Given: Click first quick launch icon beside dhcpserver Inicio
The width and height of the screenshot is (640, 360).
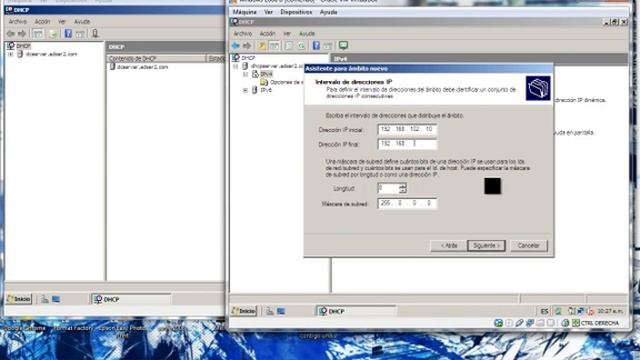Looking at the screenshot, I should click(x=270, y=311).
